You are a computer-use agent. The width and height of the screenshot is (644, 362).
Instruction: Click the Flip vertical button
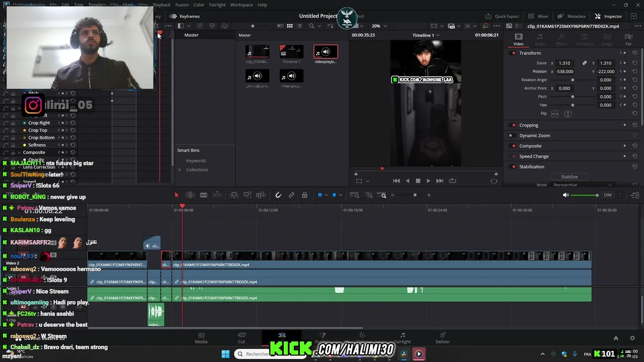568,114
